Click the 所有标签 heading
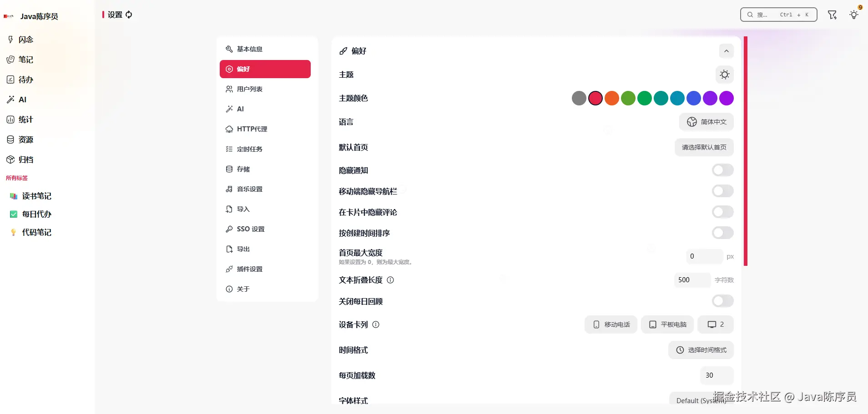Image resolution: width=868 pixels, height=414 pixels. point(17,178)
